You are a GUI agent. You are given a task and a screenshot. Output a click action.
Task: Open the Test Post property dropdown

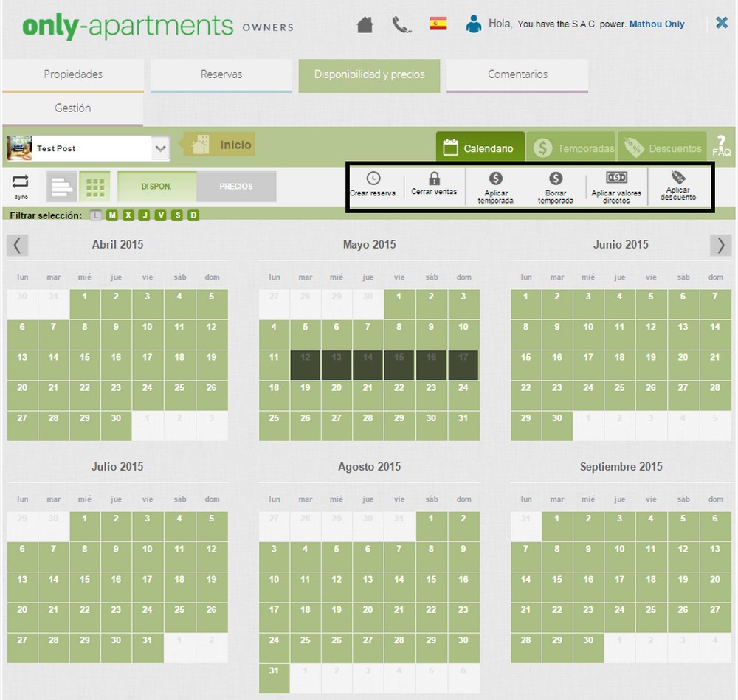pos(160,148)
